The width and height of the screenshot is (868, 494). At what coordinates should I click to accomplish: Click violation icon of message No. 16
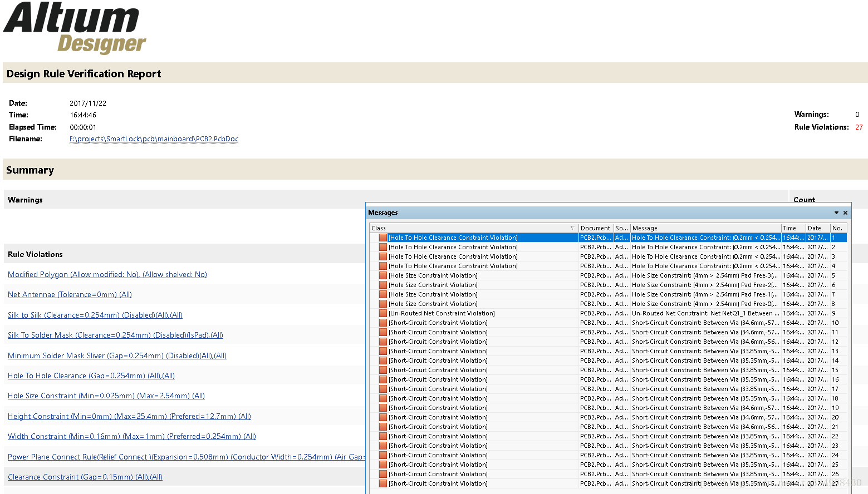coord(383,379)
